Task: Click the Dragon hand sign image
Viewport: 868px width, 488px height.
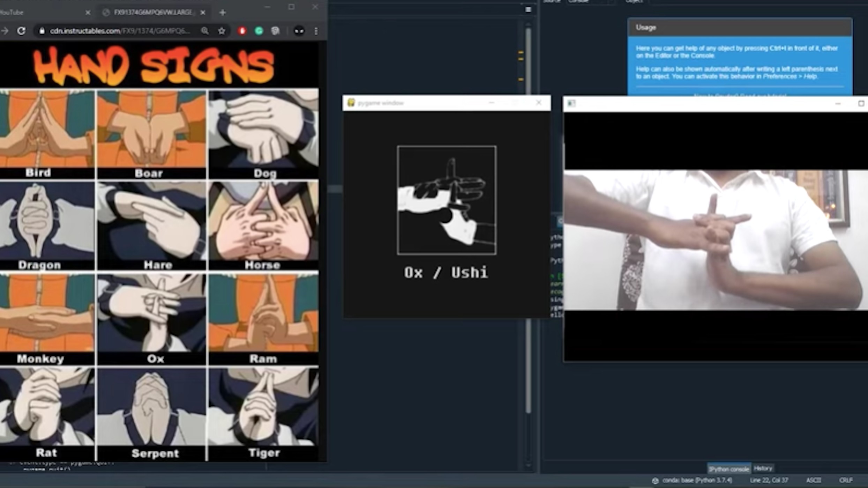Action: click(x=47, y=221)
